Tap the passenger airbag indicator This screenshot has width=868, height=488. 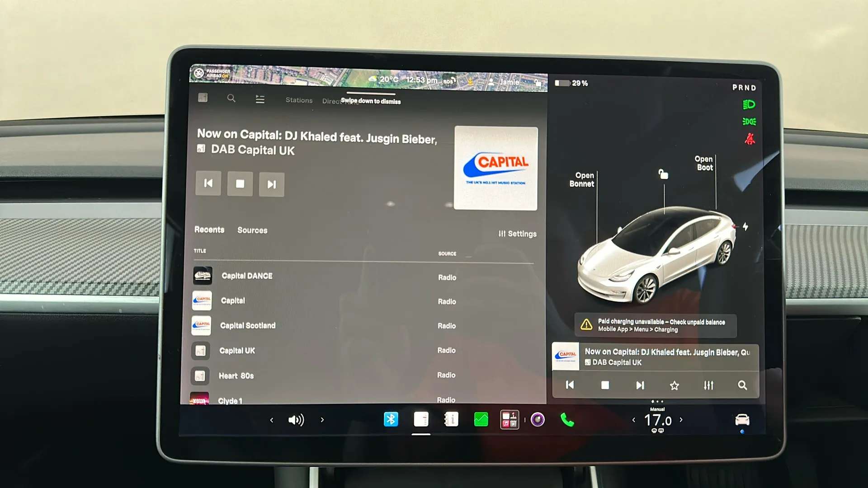pos(212,73)
